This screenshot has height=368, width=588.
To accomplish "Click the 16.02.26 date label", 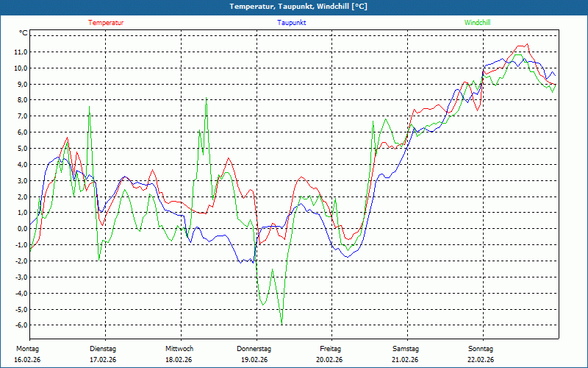I will pyautogui.click(x=27, y=359).
